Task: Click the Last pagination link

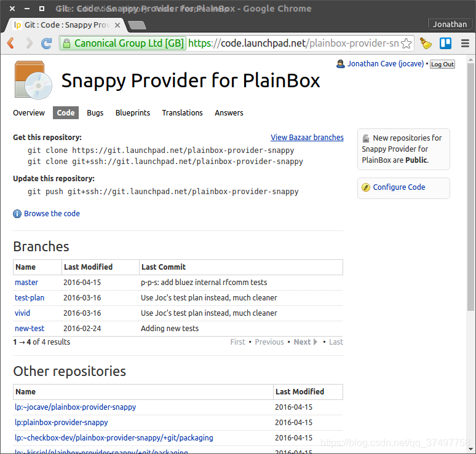Action: tap(336, 342)
